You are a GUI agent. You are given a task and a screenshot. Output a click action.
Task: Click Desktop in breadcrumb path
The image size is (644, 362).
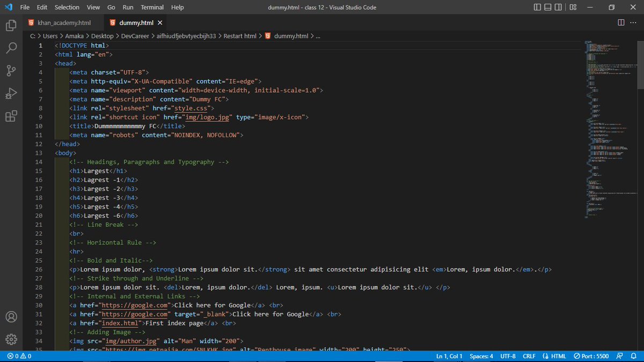(103, 36)
